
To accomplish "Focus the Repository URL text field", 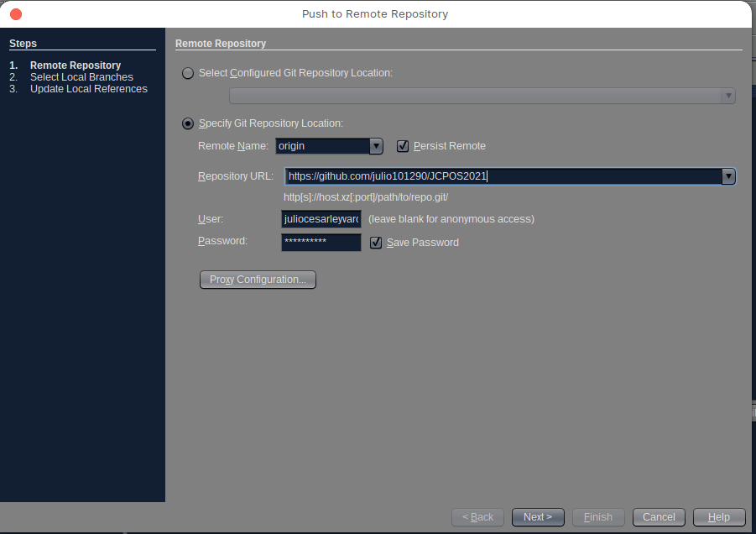I will click(503, 176).
